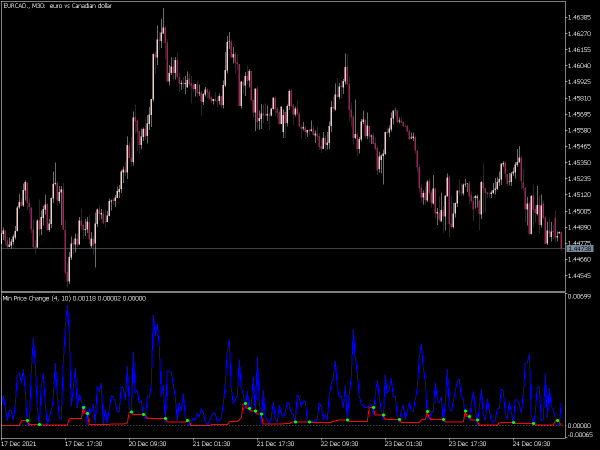Click the 1.45465 price axis label
Viewport: 600px width, 450px height.
[x=579, y=147]
